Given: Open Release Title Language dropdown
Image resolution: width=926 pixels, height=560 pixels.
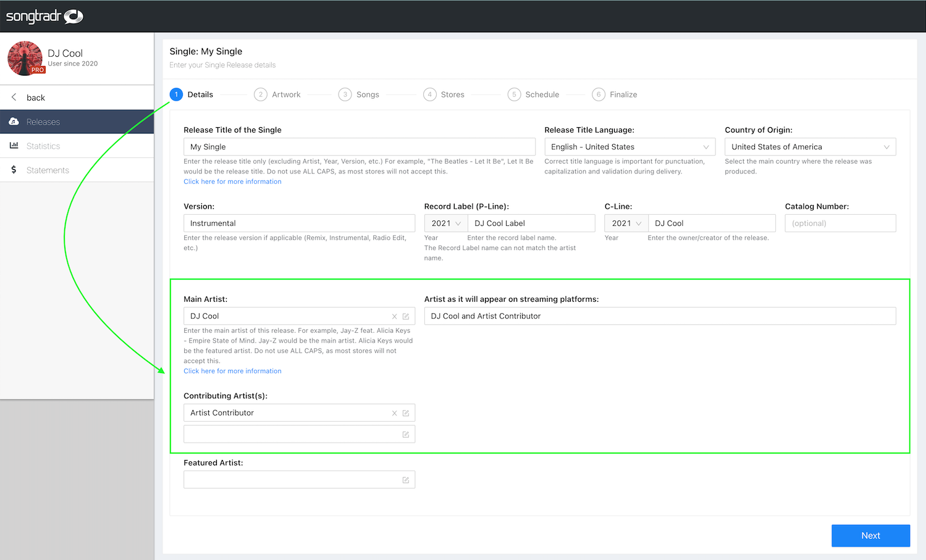Looking at the screenshot, I should [x=629, y=146].
